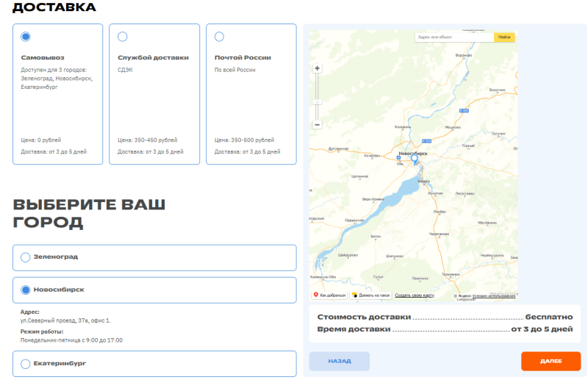Click 'Доехать на такси' taxi button

click(x=371, y=295)
